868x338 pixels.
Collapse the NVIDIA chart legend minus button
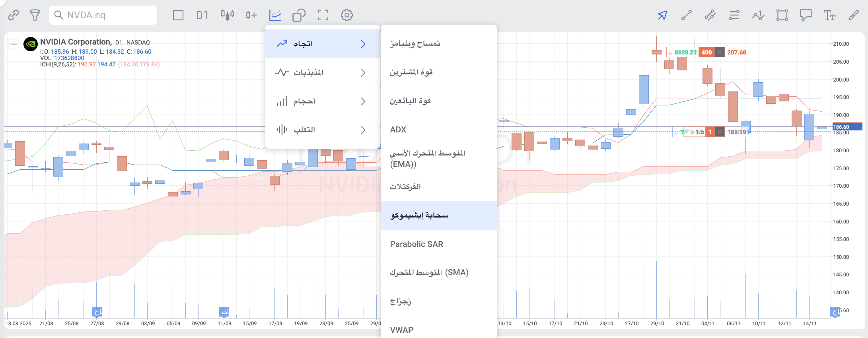(x=14, y=44)
